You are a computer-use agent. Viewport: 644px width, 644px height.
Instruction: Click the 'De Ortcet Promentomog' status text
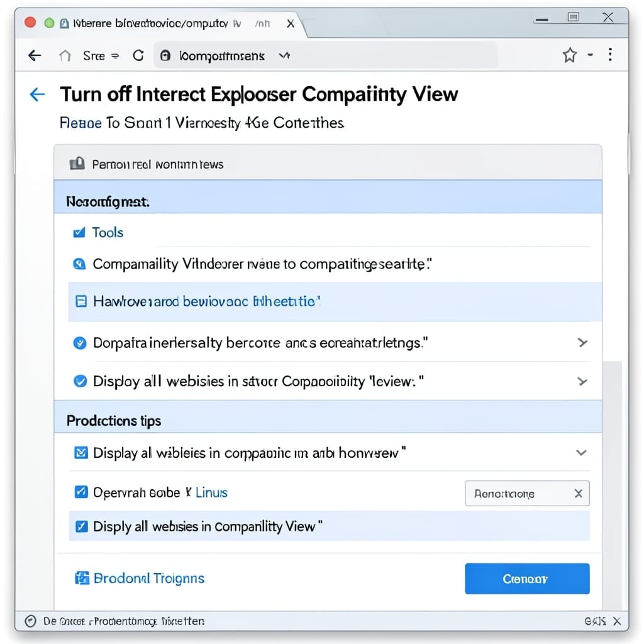pyautogui.click(x=124, y=621)
